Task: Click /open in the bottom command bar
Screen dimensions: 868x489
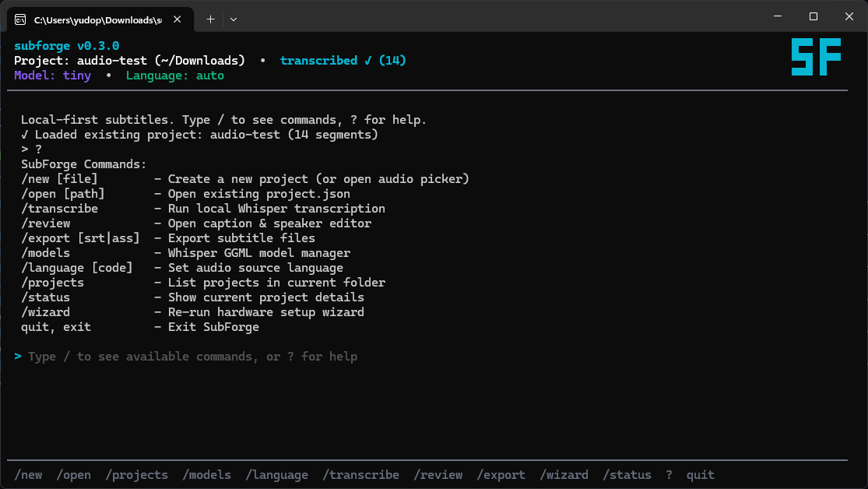Action: (74, 475)
